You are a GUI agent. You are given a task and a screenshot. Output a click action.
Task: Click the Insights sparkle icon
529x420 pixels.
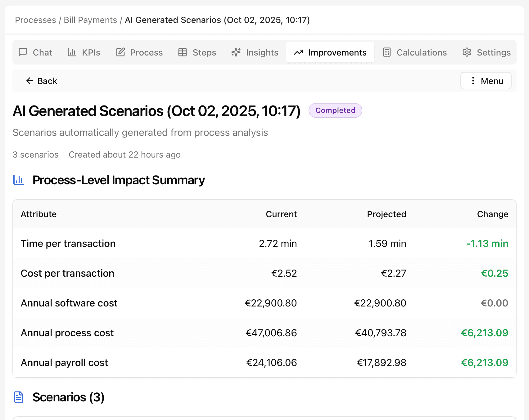[236, 52]
